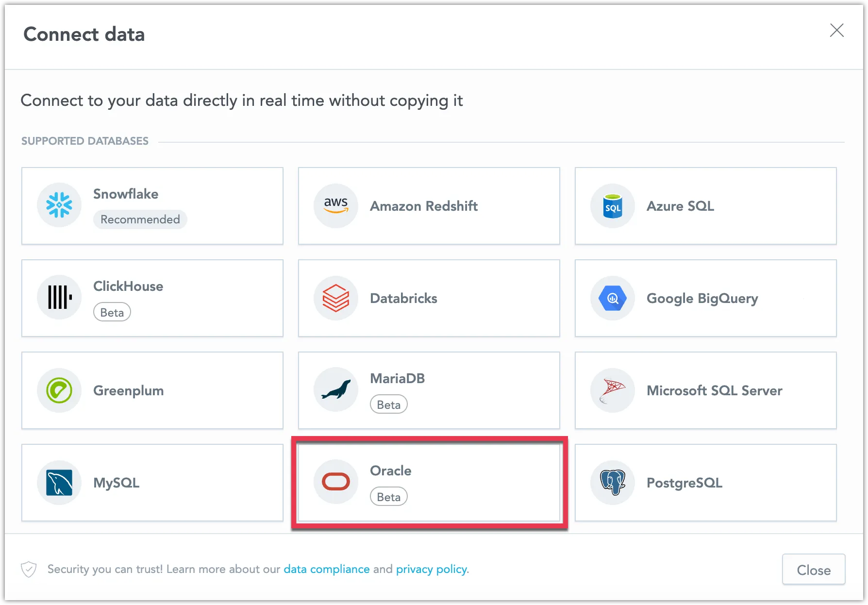Image resolution: width=868 pixels, height=605 pixels.
Task: Open the Snowflake connector tile
Action: pyautogui.click(x=152, y=206)
